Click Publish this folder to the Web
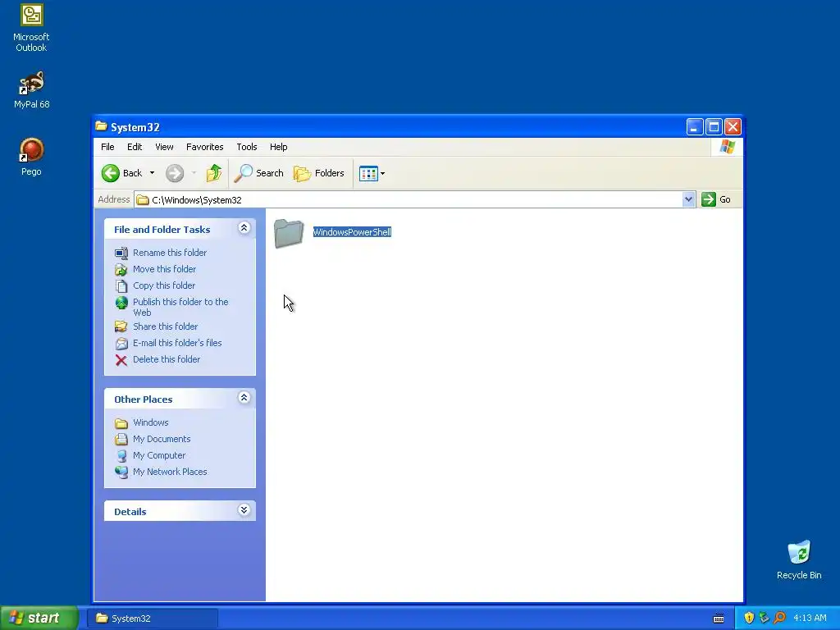This screenshot has height=630, width=840. click(180, 307)
